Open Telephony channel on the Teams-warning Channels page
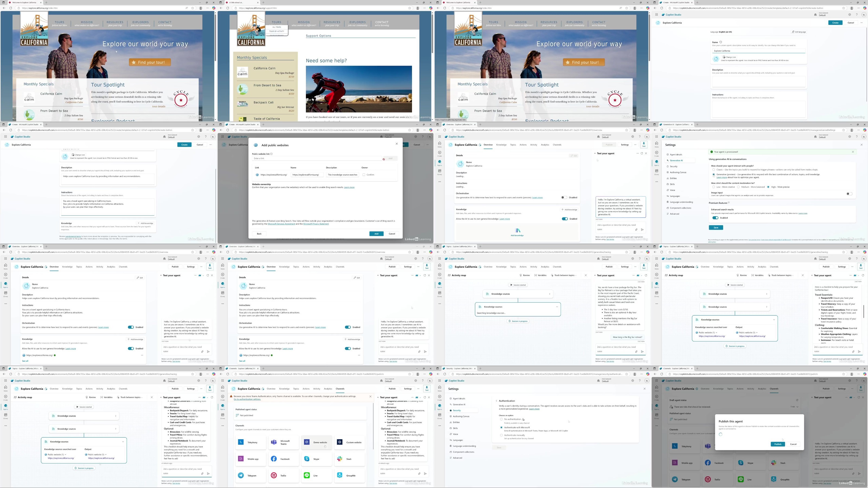The image size is (868, 488). pyautogui.click(x=250, y=442)
